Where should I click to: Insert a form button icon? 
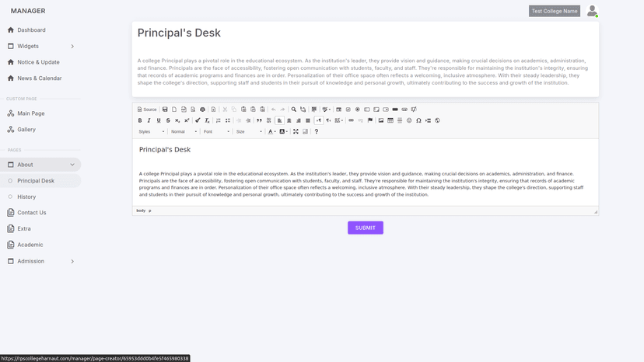coord(395,110)
